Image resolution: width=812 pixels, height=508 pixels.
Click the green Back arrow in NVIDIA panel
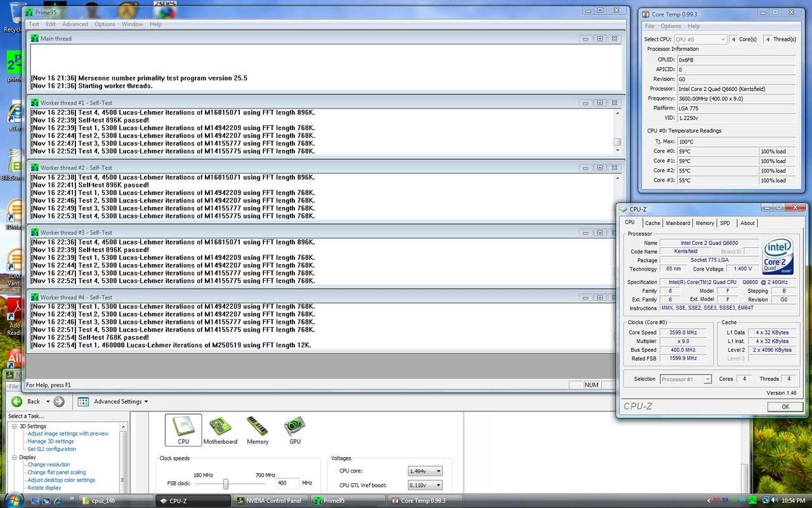[17, 401]
